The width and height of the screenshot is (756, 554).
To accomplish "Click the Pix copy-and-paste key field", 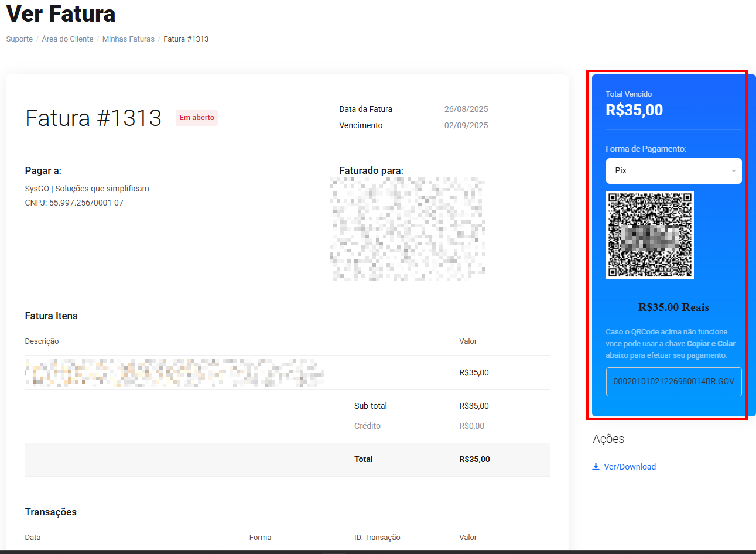I will tap(673, 382).
